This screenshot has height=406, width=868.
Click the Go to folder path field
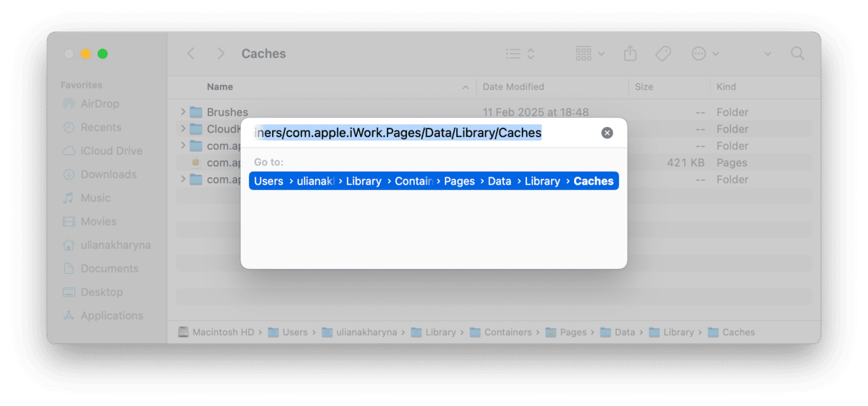coord(421,133)
